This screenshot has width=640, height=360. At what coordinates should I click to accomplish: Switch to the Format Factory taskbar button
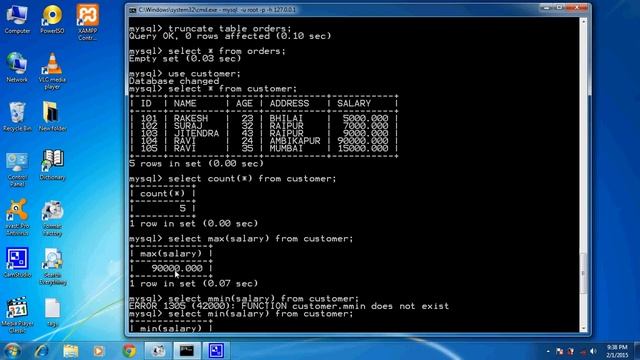coord(158,351)
